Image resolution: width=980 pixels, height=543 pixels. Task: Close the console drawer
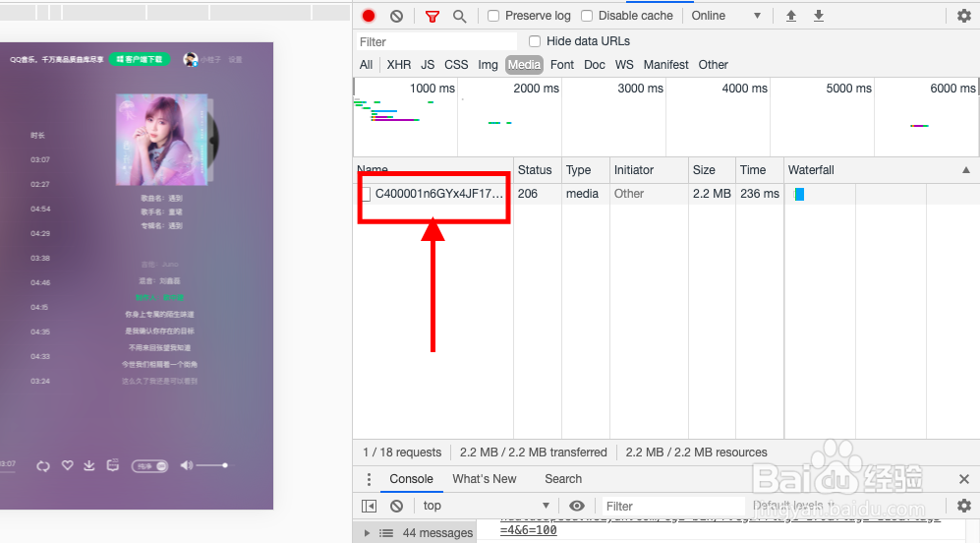[963, 479]
